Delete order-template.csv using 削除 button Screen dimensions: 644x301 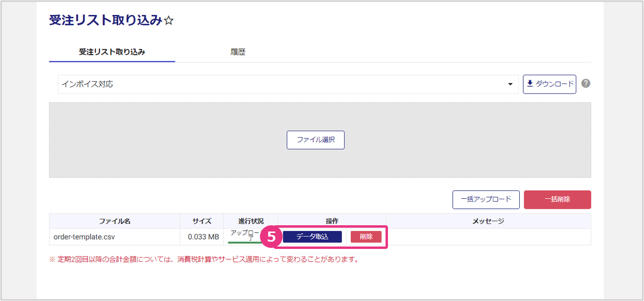click(366, 237)
